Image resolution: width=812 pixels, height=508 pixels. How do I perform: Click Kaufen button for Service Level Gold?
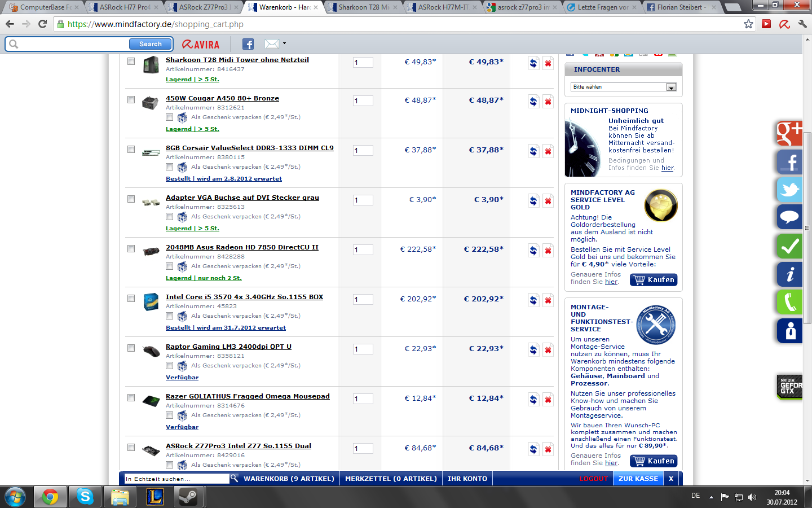[654, 280]
